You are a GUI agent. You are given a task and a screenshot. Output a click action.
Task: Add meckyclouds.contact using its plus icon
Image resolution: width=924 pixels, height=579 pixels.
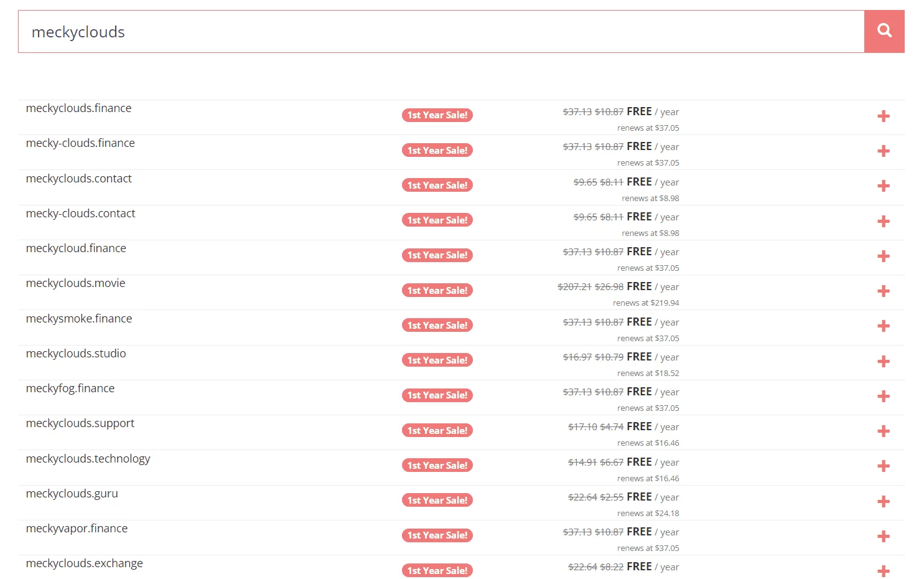coord(884,186)
